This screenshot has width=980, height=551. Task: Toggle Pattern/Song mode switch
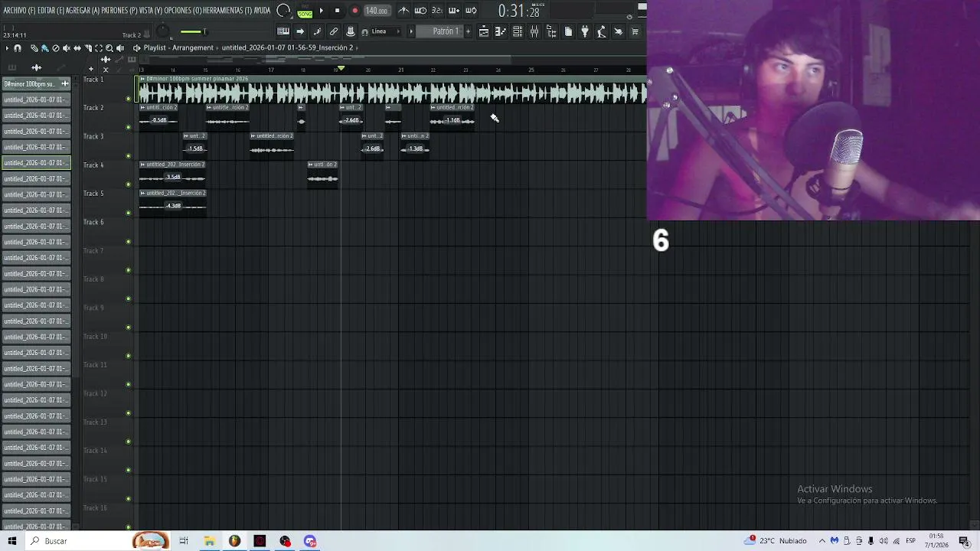pyautogui.click(x=305, y=11)
